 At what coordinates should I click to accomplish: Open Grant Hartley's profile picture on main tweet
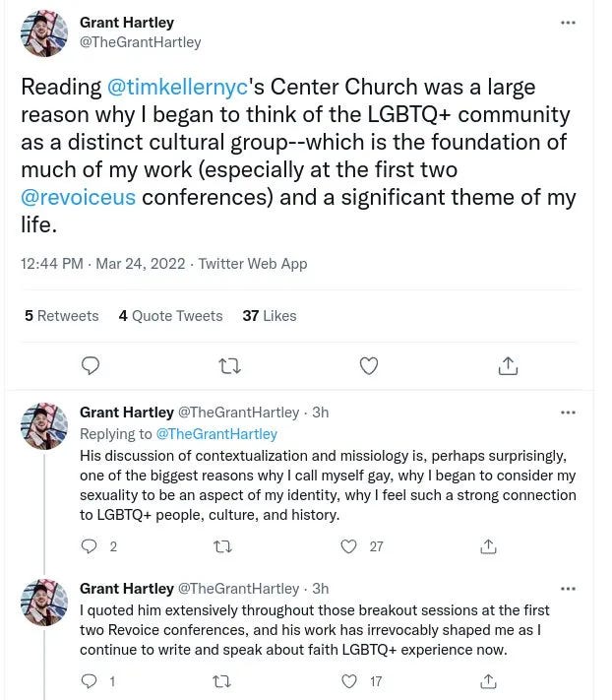tap(44, 33)
